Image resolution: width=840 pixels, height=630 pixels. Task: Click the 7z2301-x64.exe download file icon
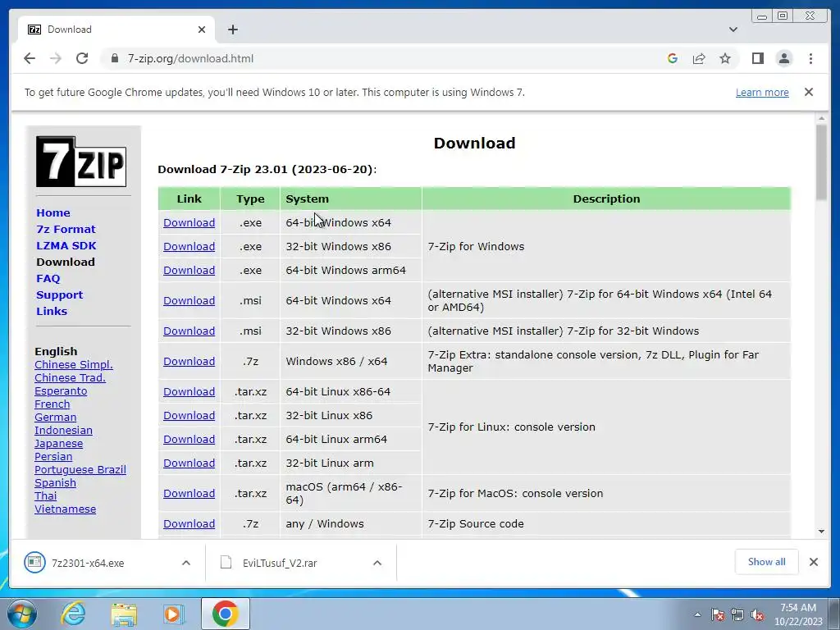(x=34, y=563)
